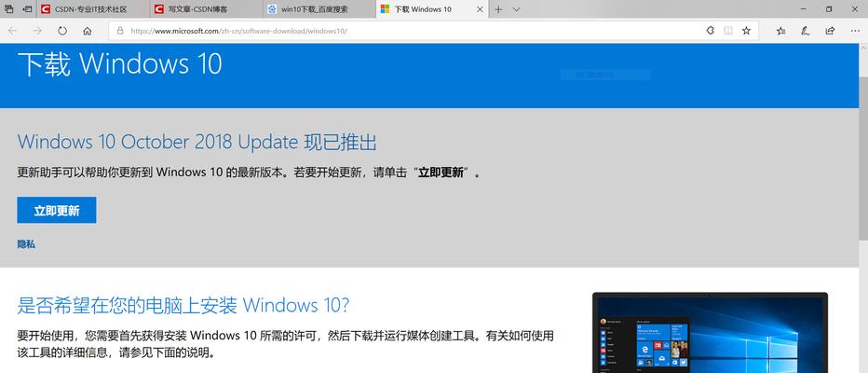The height and width of the screenshot is (373, 868).
Task: Close the 下载 Windows 10 tab
Action: [480, 9]
